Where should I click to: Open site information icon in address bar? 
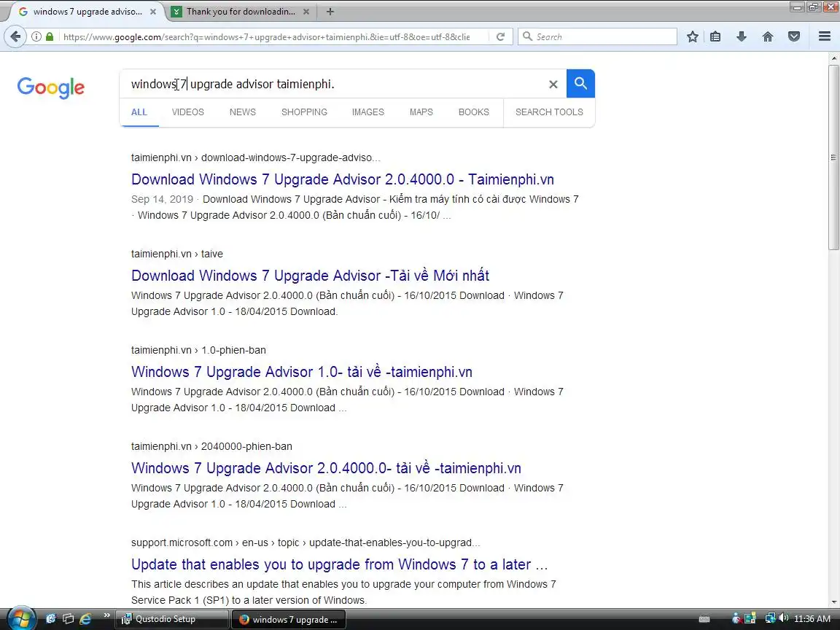pos(36,36)
